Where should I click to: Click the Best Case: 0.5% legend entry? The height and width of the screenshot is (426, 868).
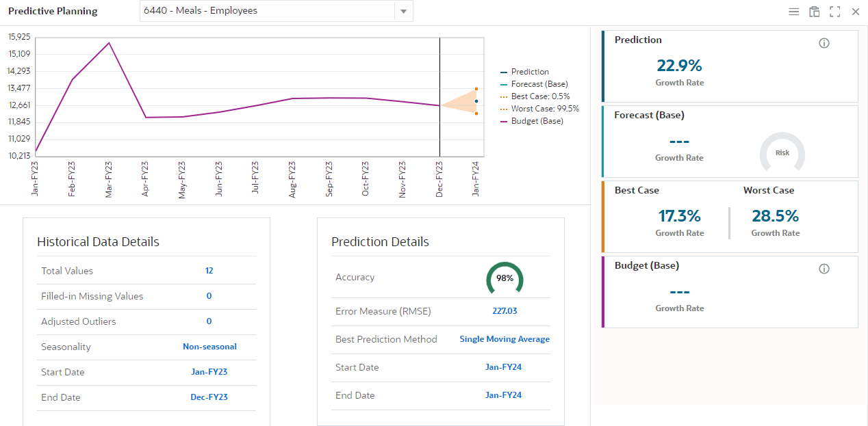tap(535, 96)
